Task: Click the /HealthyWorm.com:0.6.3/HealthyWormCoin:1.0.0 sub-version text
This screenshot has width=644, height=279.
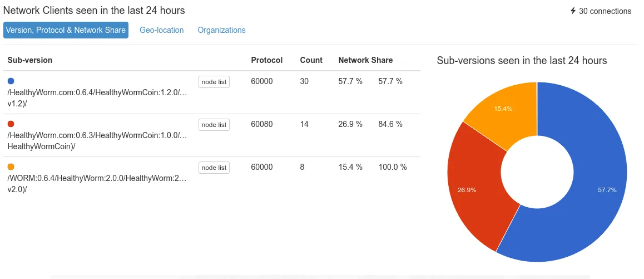Action: [97, 141]
